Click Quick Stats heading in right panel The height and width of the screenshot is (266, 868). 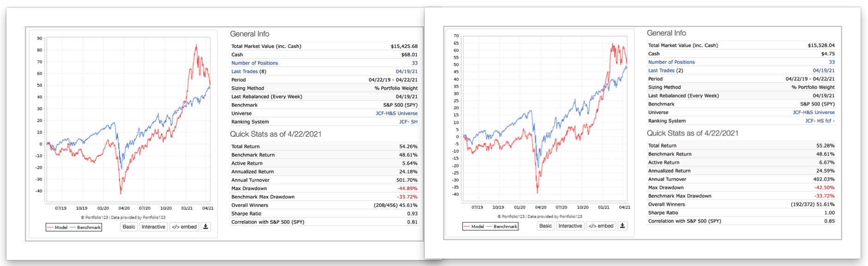pyautogui.click(x=693, y=133)
